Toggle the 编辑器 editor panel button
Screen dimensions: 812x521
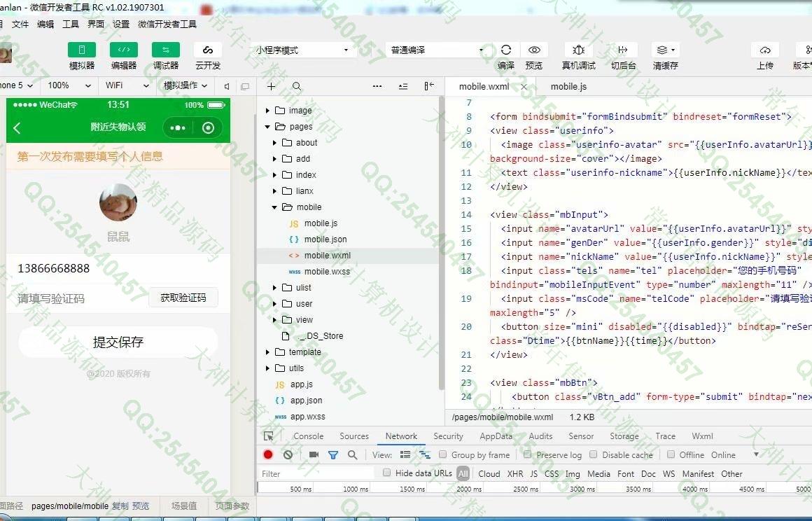(124, 50)
